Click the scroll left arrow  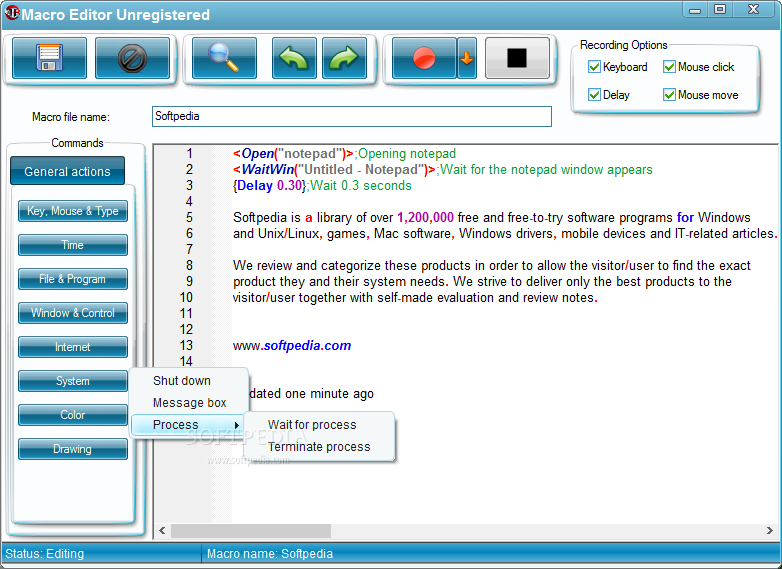[162, 531]
